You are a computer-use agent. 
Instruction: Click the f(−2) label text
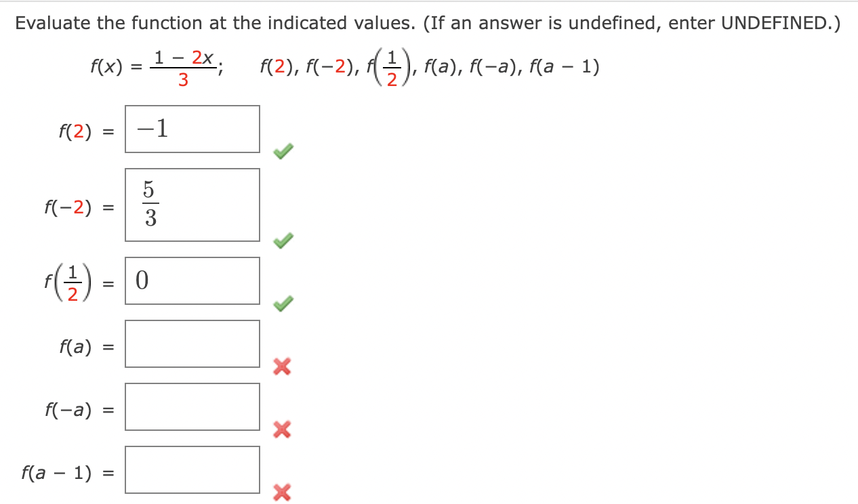click(66, 205)
